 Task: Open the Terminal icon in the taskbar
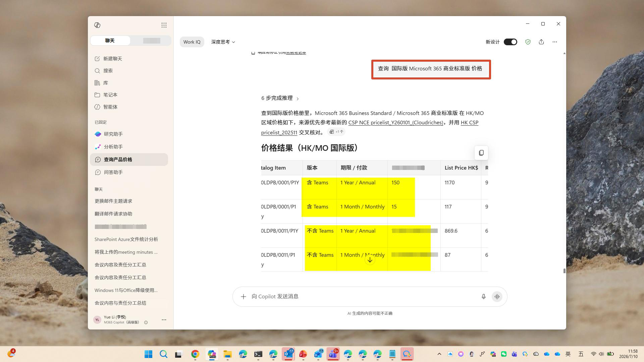(258, 354)
